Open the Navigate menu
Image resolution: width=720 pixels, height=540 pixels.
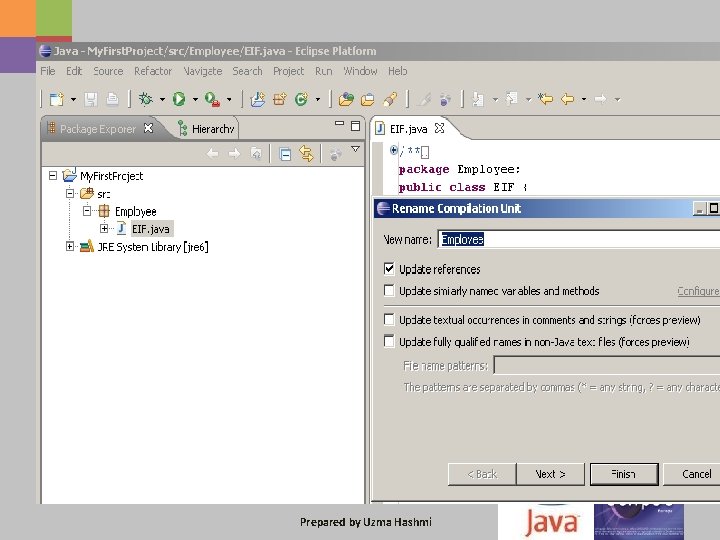[x=203, y=71]
